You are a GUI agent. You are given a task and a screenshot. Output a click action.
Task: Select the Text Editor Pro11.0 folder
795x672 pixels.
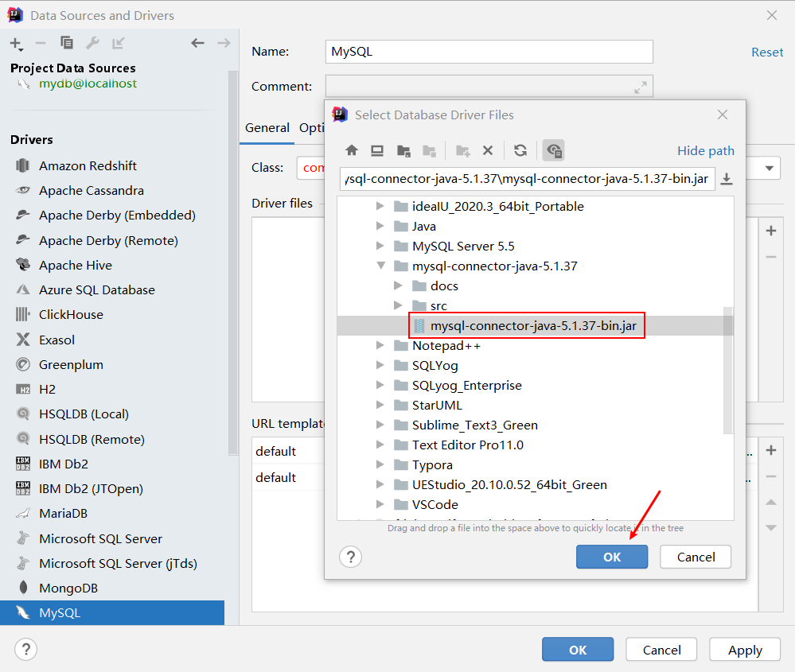pyautogui.click(x=467, y=445)
